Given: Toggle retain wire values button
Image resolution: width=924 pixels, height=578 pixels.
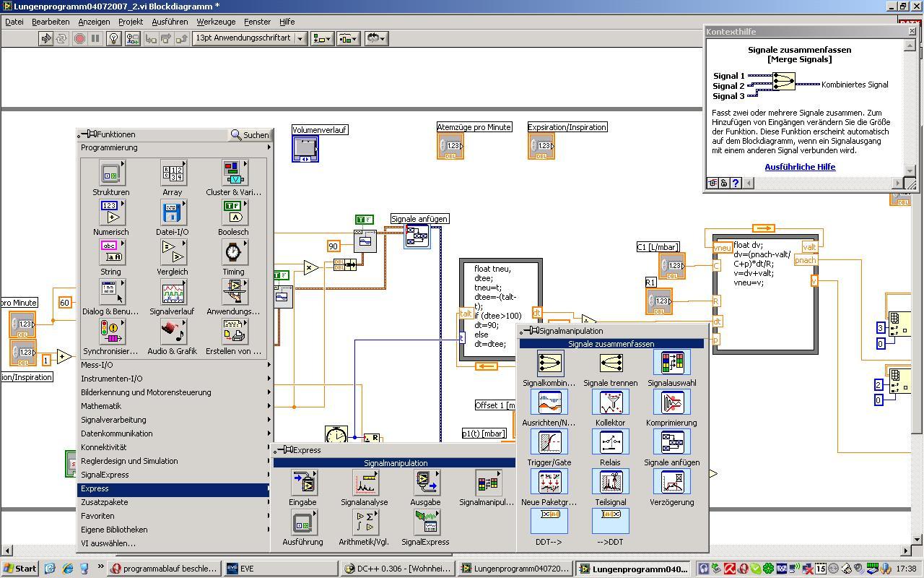Looking at the screenshot, I should pos(132,38).
